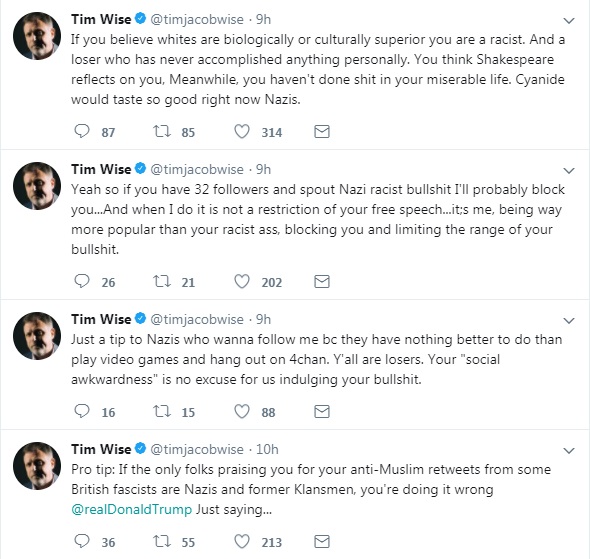Retweet the tweet showing 85 retweets
590x559 pixels.
162,131
